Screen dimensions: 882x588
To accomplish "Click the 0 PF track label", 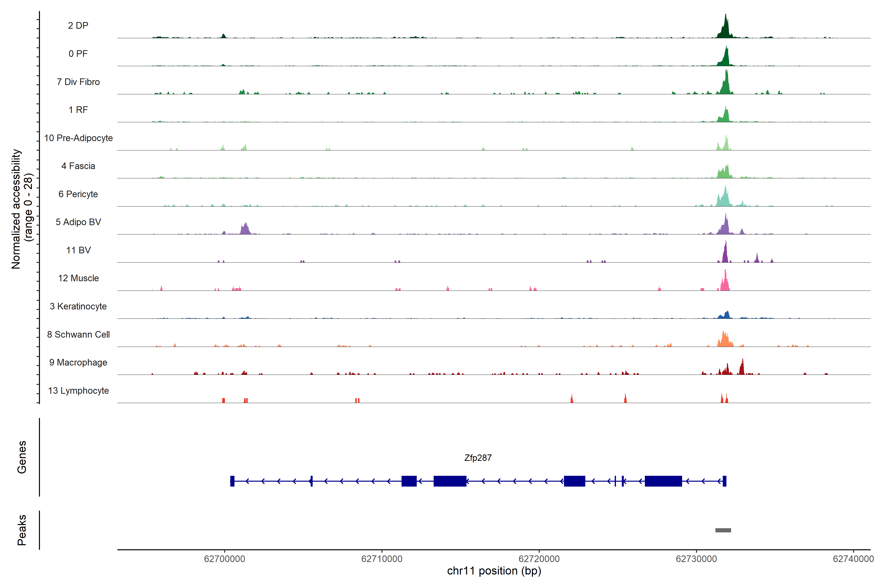I will tap(78, 54).
